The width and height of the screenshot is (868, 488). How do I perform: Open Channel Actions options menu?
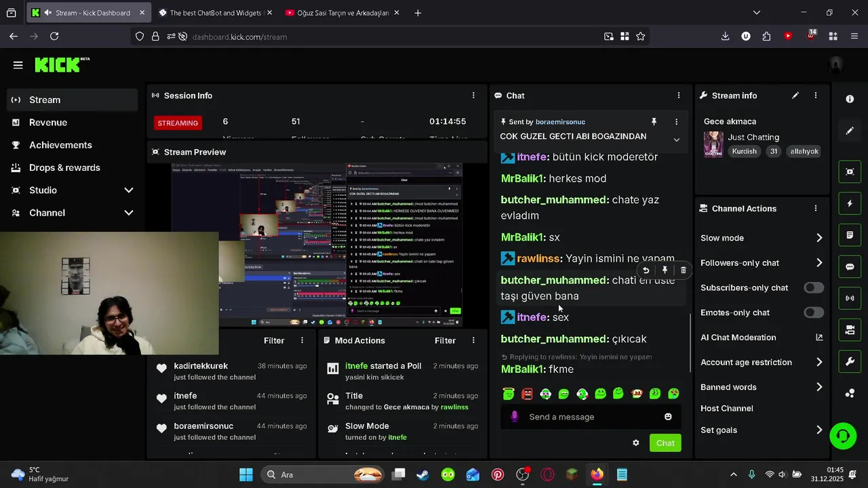click(816, 209)
